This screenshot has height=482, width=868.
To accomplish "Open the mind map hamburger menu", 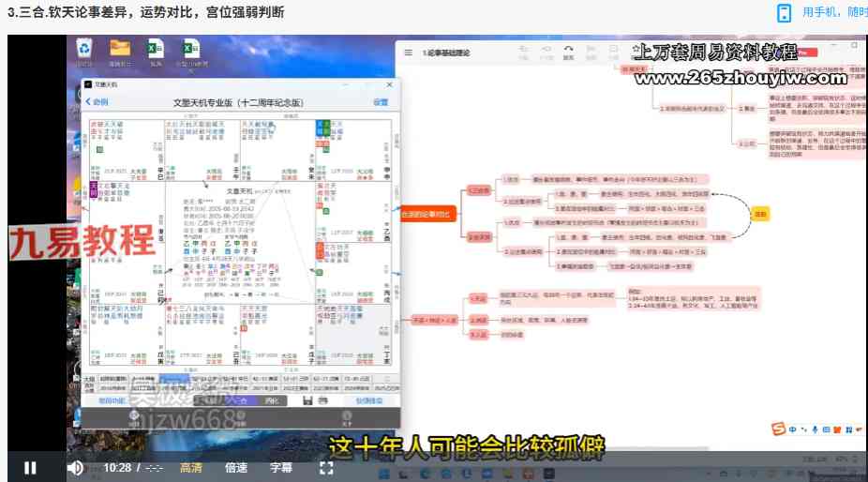I will (x=408, y=53).
